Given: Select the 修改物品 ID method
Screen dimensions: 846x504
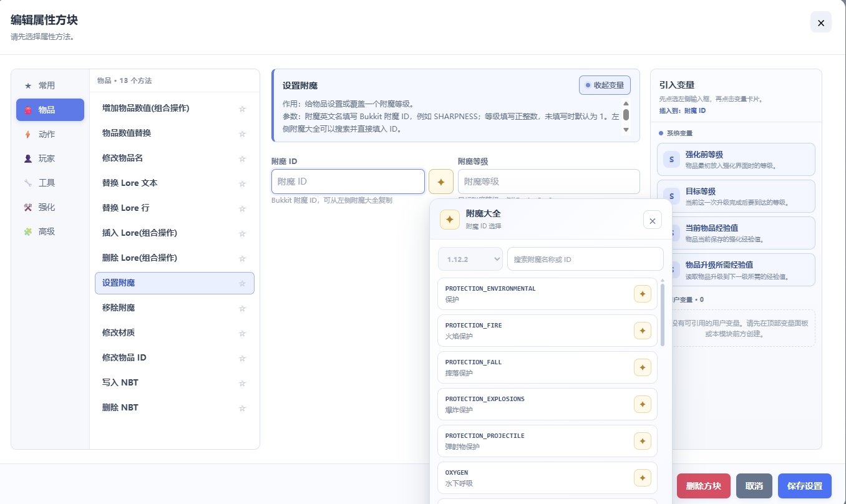Looking at the screenshot, I should click(x=175, y=358).
